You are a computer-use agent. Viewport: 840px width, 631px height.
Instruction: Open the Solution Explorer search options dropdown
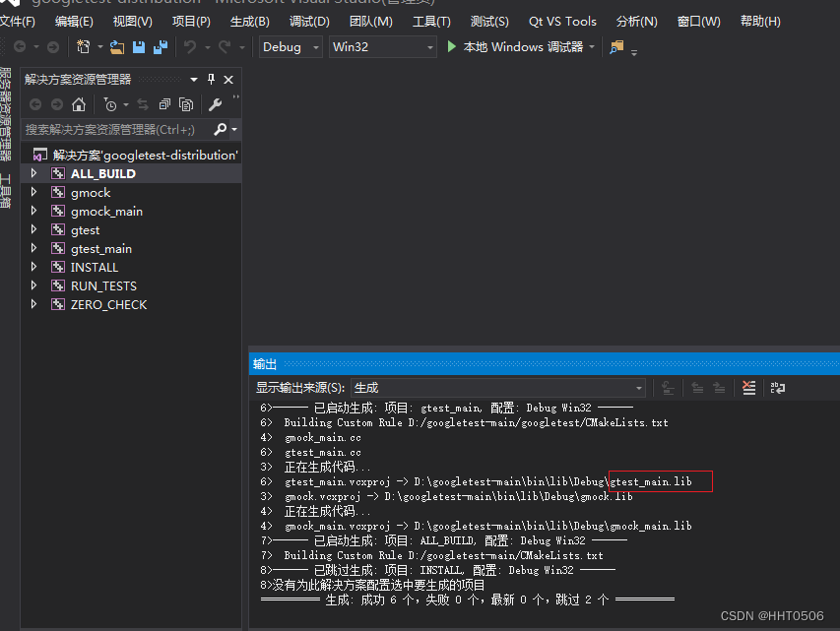(234, 129)
